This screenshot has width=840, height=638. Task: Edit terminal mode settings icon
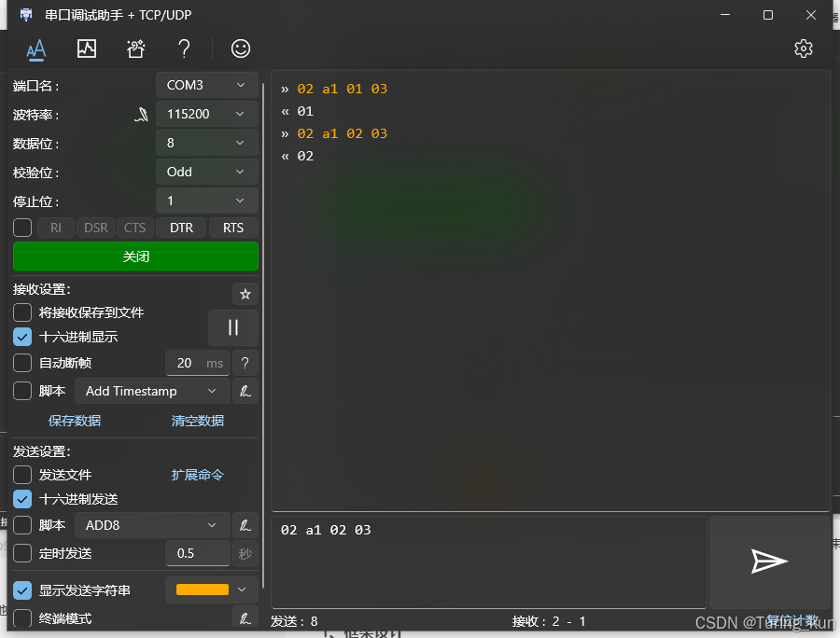245,618
